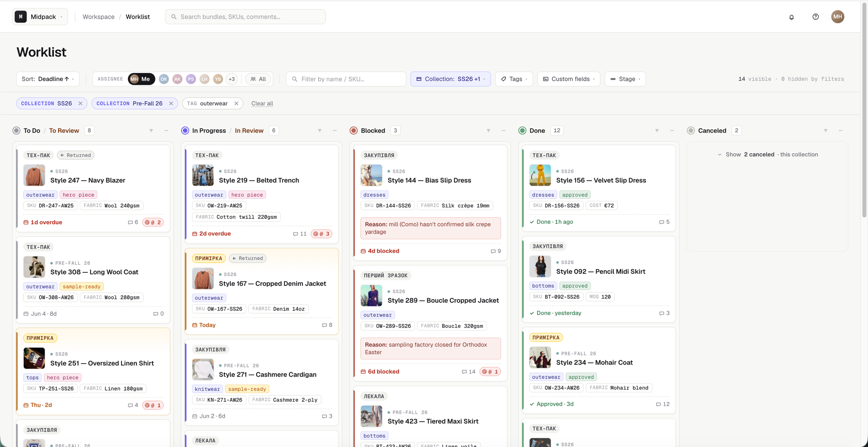Open comments on Style 247 Navy Blazer
This screenshot has height=447, width=868.
[133, 222]
